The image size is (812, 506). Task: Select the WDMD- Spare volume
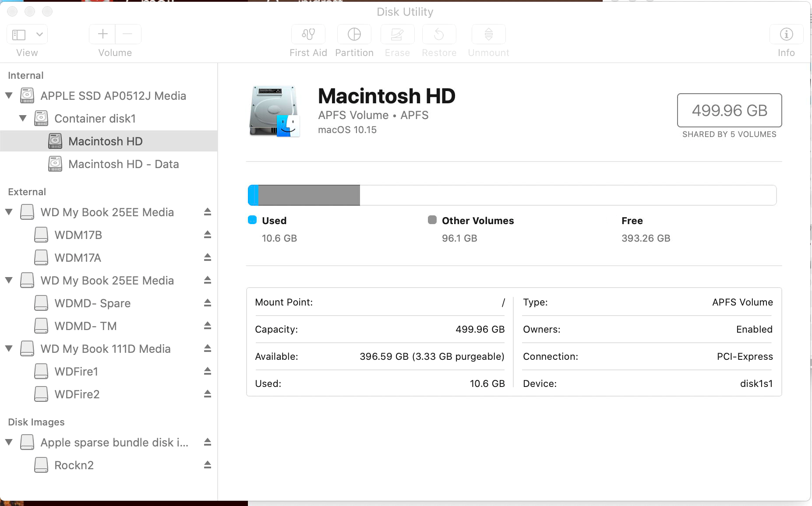109,303
